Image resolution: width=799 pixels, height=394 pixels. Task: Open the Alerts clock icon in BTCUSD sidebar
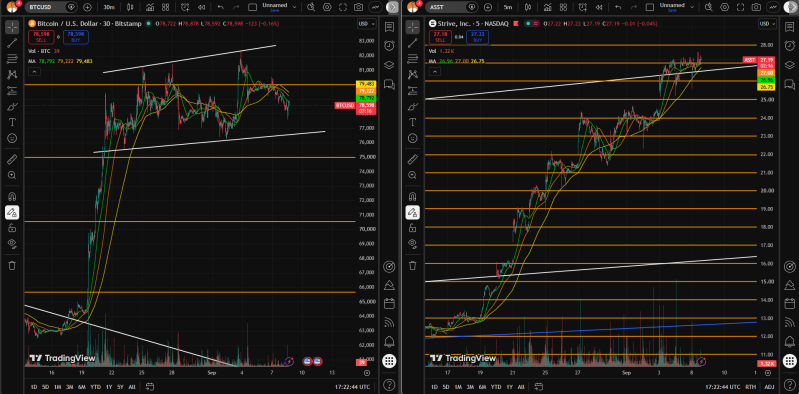click(x=389, y=45)
